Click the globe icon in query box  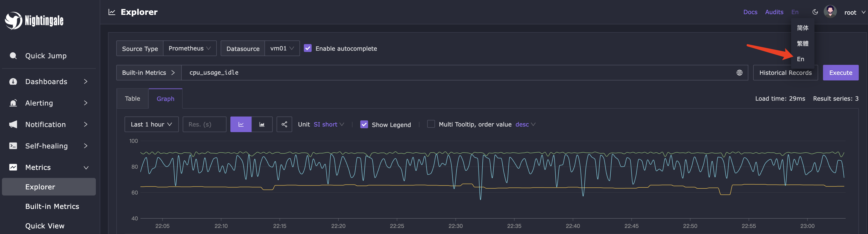coord(739,73)
